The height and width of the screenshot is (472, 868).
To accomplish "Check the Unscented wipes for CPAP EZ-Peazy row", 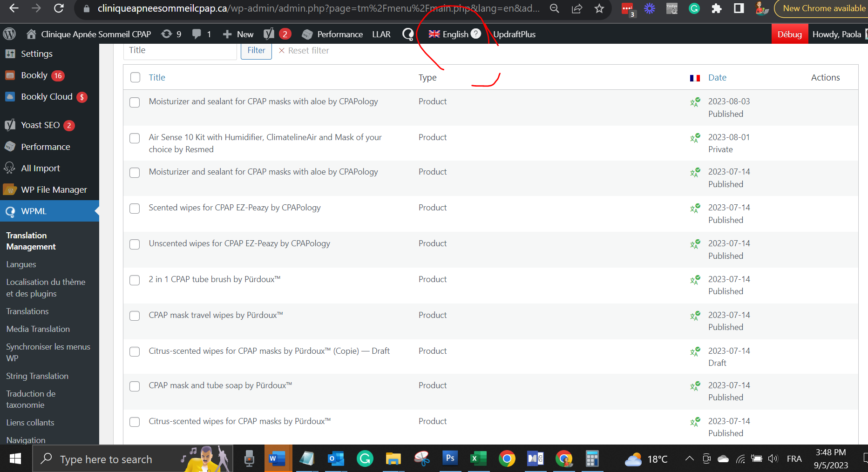I will [x=135, y=244].
